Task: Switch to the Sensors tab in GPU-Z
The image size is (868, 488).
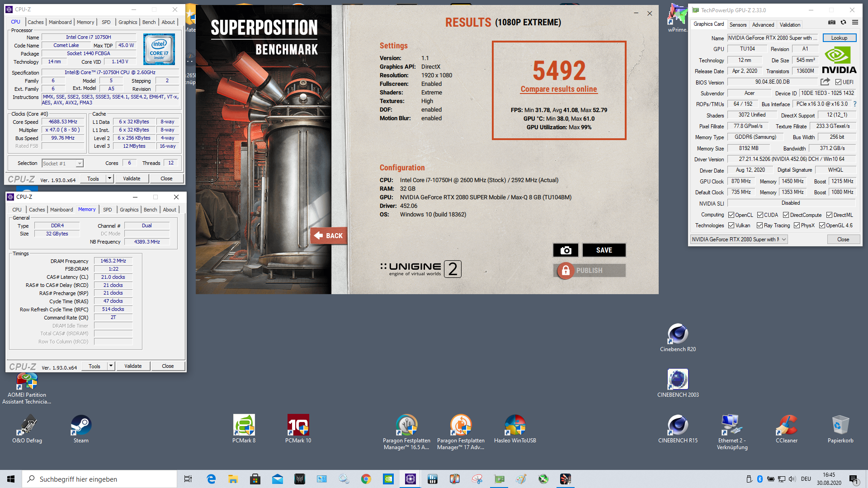Action: pos(738,25)
